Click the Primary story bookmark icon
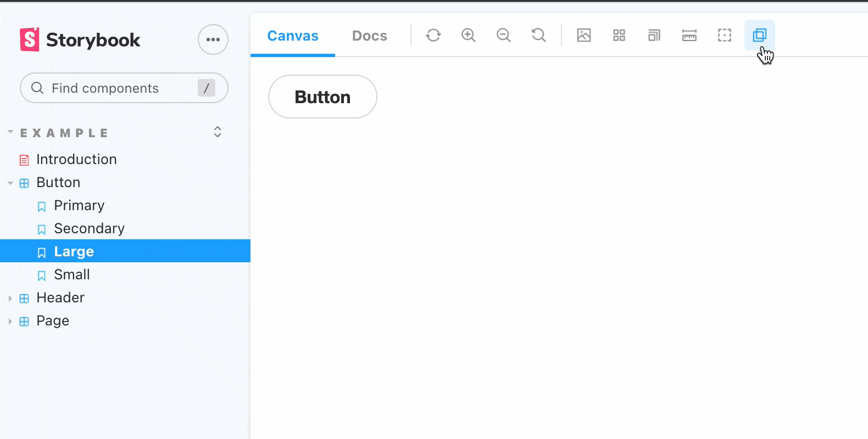Viewport: 868px width, 439px height. [x=42, y=206]
